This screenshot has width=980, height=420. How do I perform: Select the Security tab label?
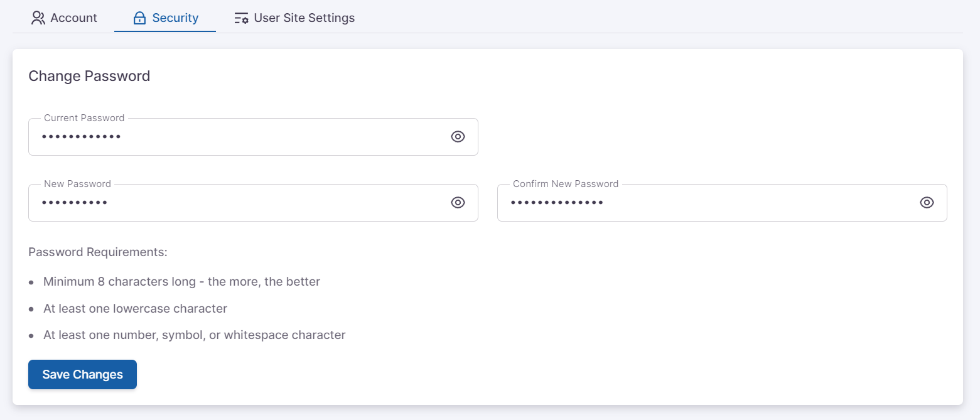(175, 18)
